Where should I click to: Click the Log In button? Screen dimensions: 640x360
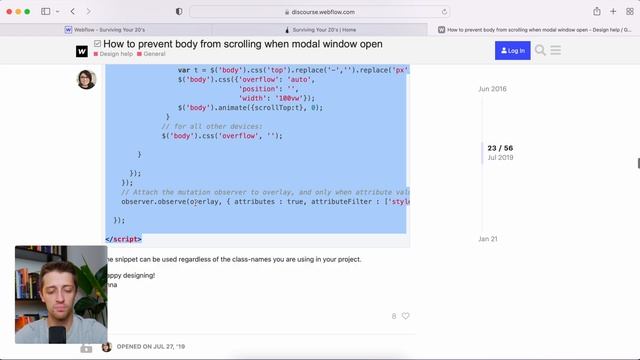coord(513,51)
